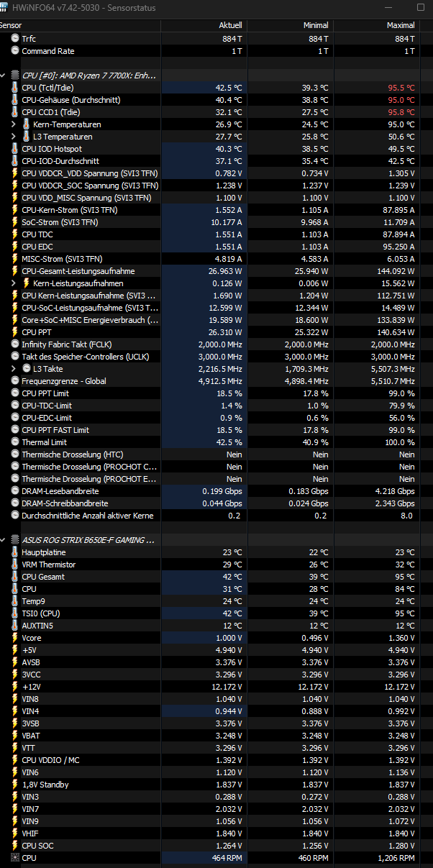Image resolution: width=433 pixels, height=868 pixels.
Task: Click icon beside DRAM-Lesebandbreite
Action: pos(15,491)
